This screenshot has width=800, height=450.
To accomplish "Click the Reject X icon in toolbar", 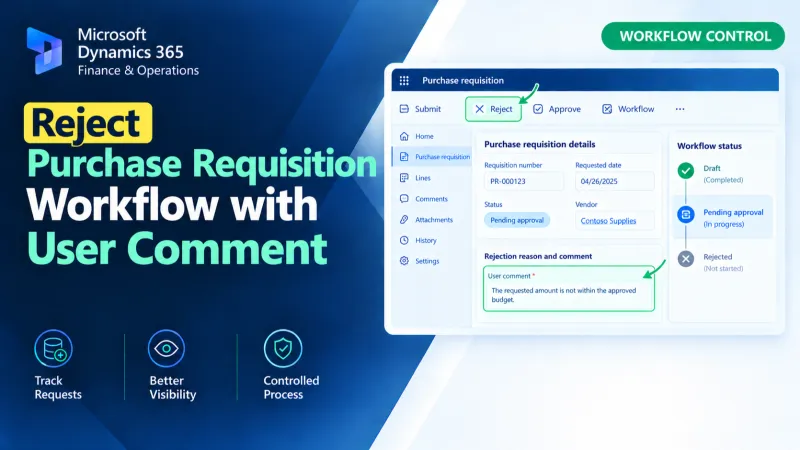I will click(479, 109).
